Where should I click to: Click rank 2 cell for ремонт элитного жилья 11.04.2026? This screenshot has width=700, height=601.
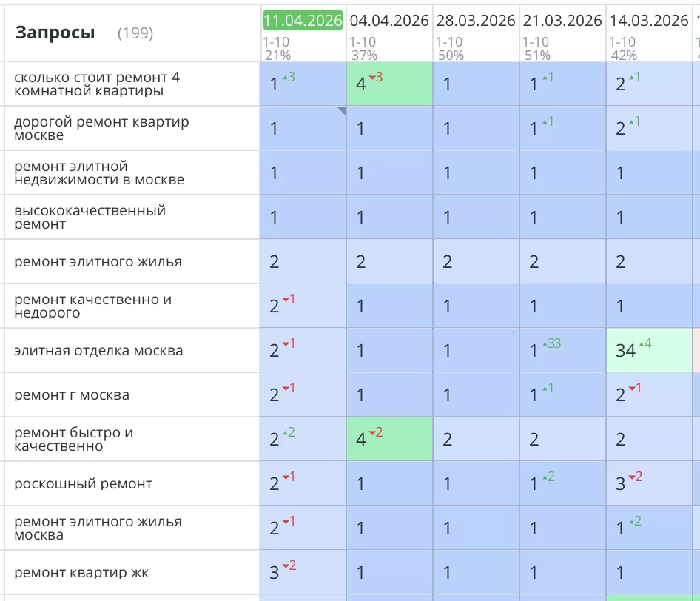point(302,261)
